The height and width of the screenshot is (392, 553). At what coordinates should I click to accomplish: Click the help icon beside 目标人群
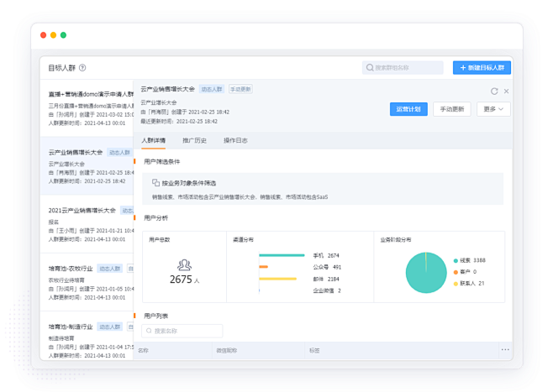tap(82, 68)
